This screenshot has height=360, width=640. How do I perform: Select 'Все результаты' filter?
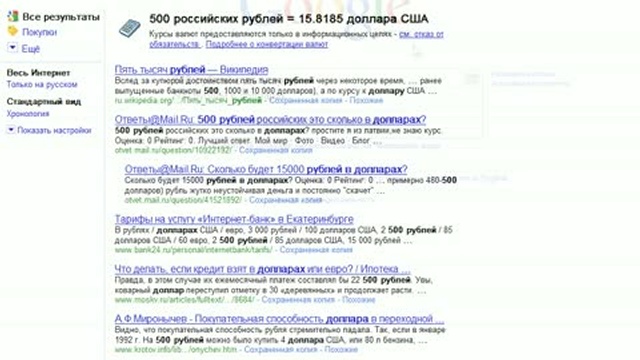click(61, 17)
